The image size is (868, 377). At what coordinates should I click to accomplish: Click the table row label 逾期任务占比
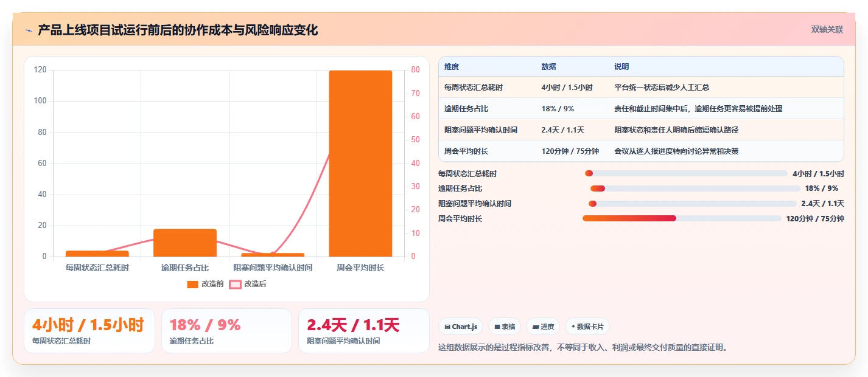466,109
